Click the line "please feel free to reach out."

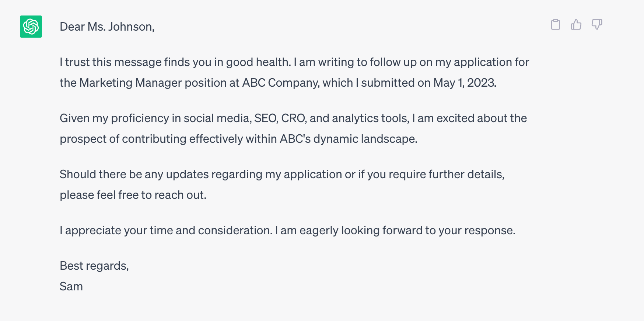coord(133,195)
